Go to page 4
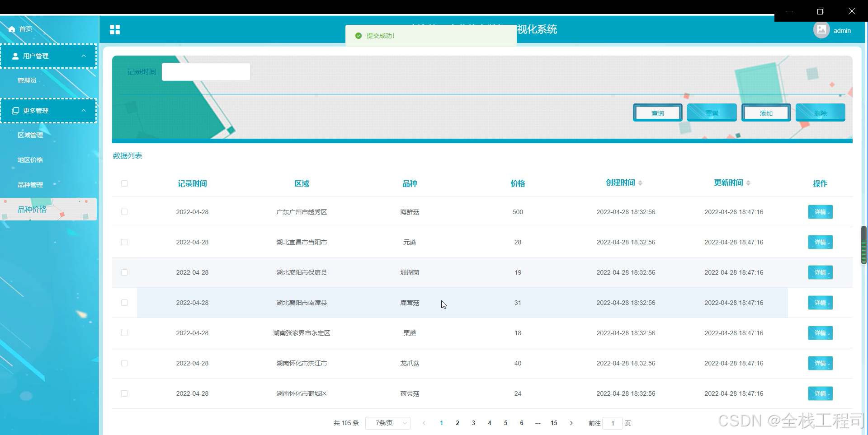The height and width of the screenshot is (435, 868). pyautogui.click(x=490, y=423)
